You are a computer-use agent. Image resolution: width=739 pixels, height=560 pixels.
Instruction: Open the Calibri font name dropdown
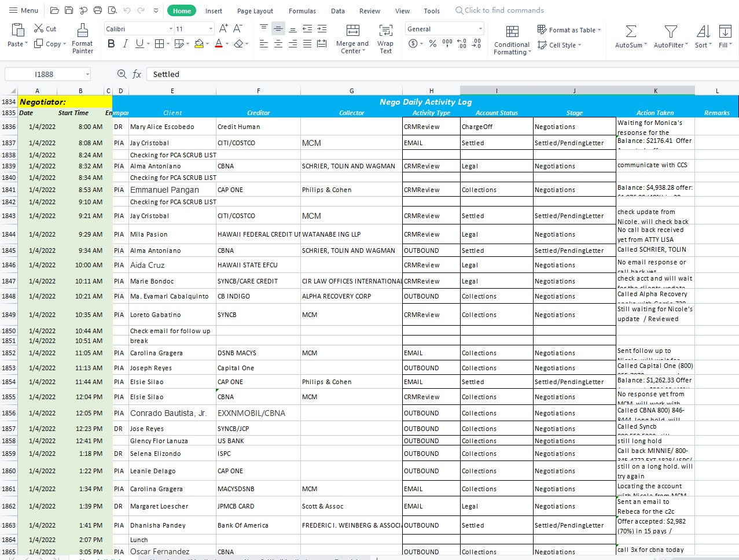pos(171,29)
